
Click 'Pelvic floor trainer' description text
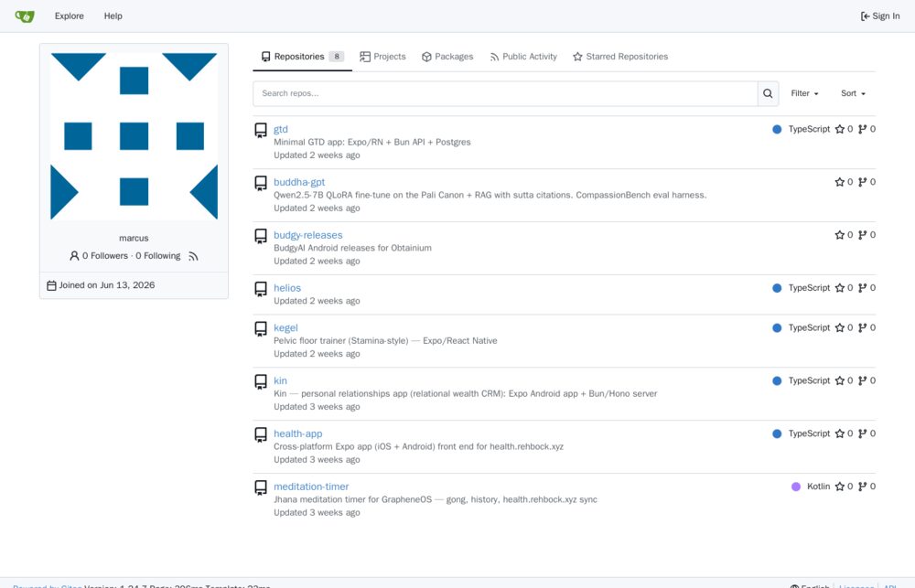coord(385,341)
